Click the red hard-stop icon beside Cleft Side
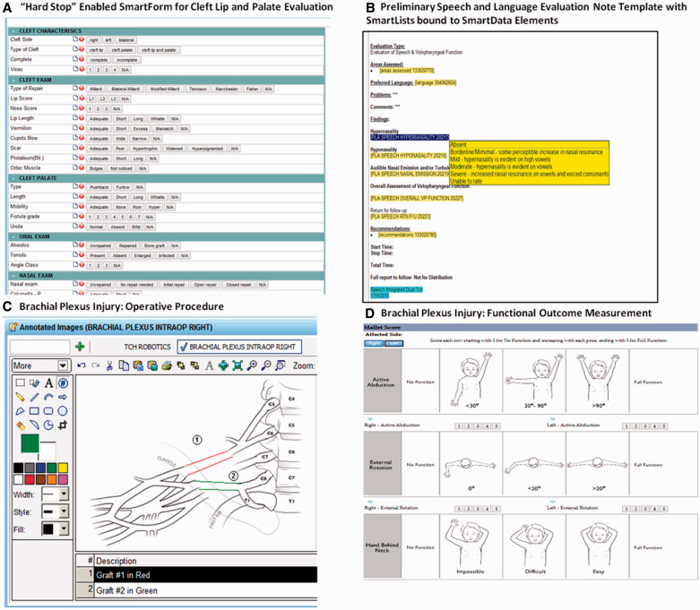700x610 pixels. click(82, 39)
